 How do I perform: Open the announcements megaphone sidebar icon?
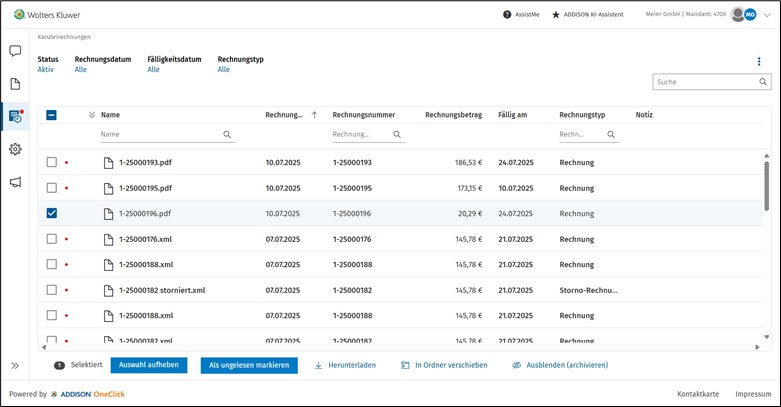15,182
